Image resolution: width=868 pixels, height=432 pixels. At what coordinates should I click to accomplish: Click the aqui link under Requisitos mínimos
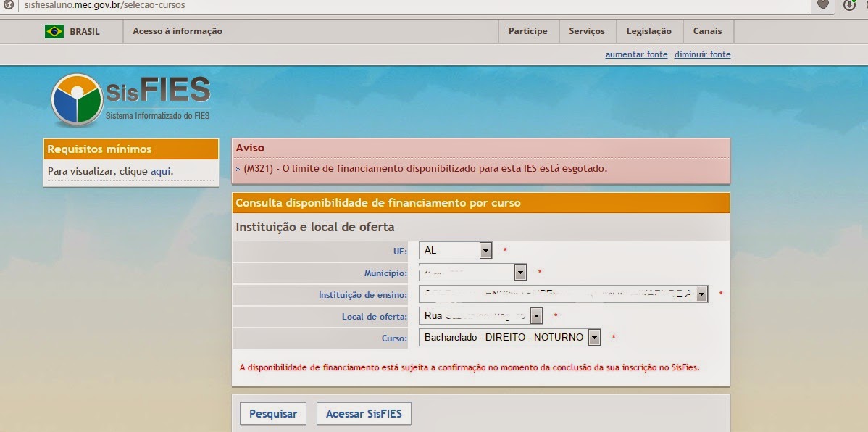point(161,171)
